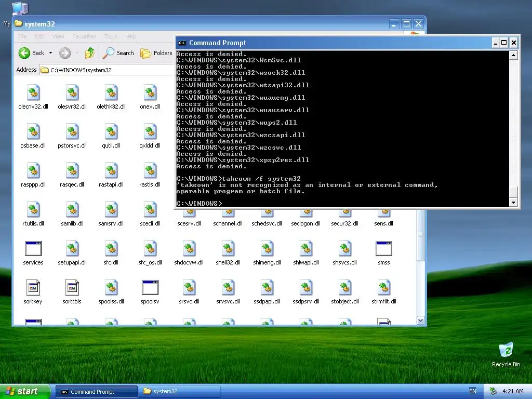Select the seclogon.dll file label

[x=305, y=223]
